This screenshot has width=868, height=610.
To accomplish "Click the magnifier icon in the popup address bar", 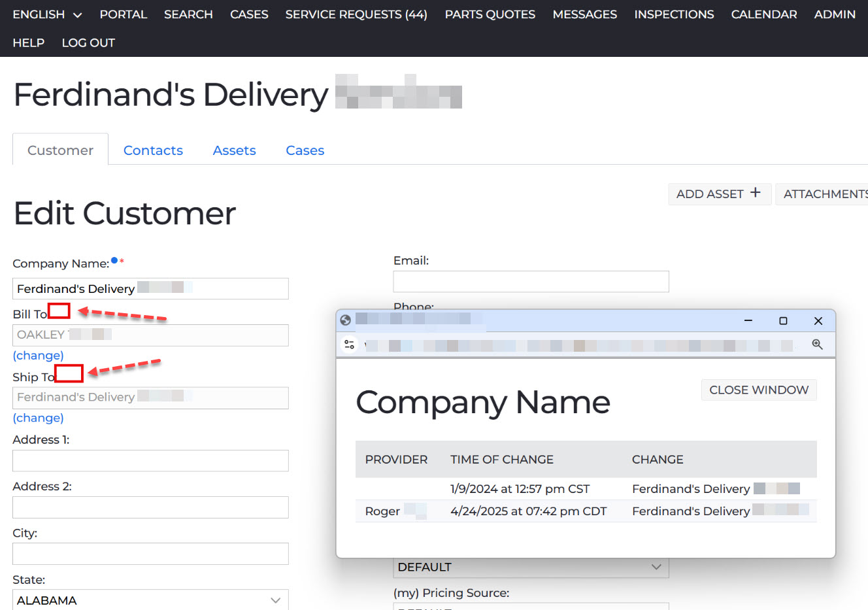I will click(x=817, y=345).
